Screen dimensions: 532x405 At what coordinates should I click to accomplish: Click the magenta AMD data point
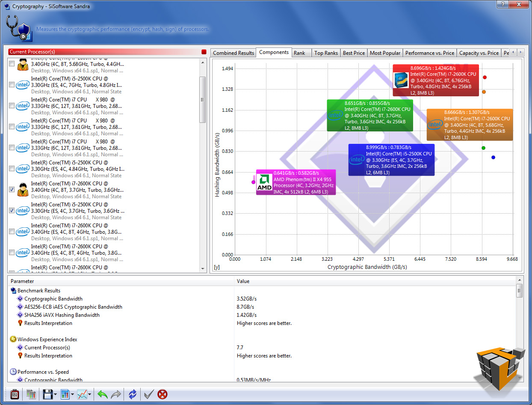[254, 182]
